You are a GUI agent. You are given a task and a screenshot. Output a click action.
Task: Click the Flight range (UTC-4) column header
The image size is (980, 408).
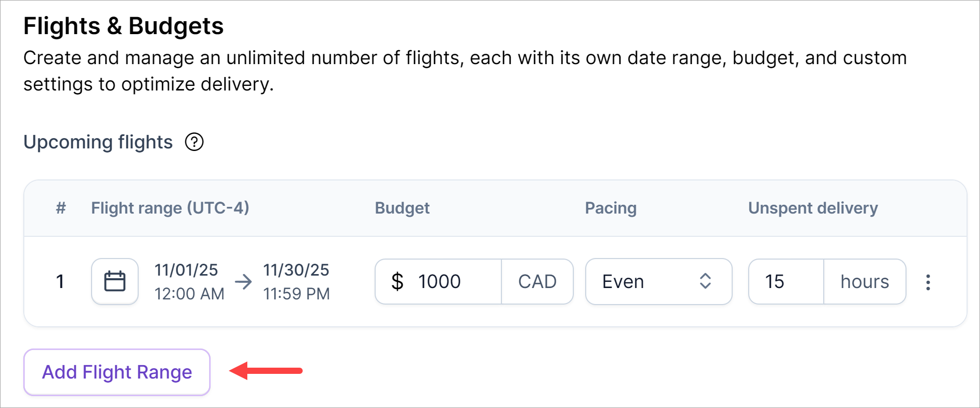170,208
